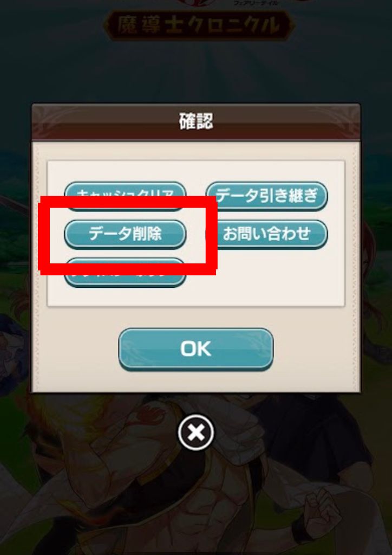
Task: Acknowledge the 確認 dialog by clicking OK
Action: click(x=196, y=350)
